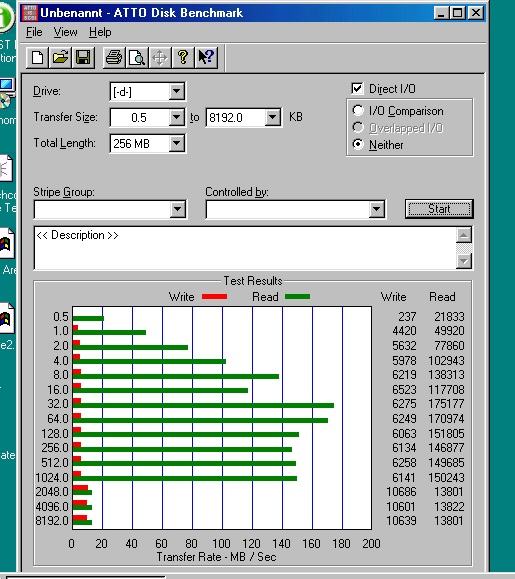Open the File menu
This screenshot has width=515, height=579.
pos(34,32)
